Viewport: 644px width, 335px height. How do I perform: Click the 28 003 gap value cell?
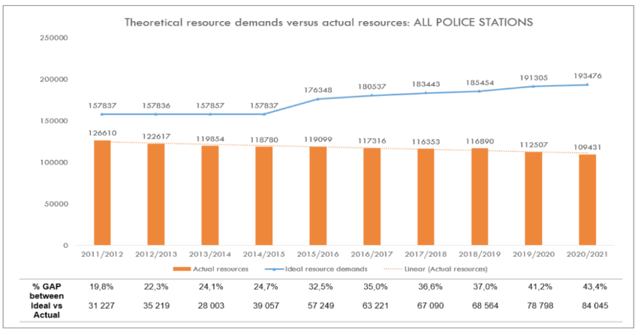tap(211, 306)
